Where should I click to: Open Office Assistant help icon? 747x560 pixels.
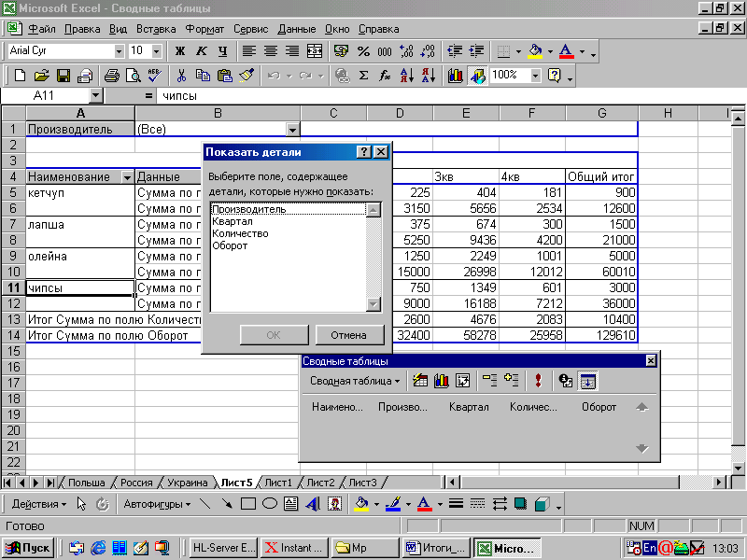(554, 76)
